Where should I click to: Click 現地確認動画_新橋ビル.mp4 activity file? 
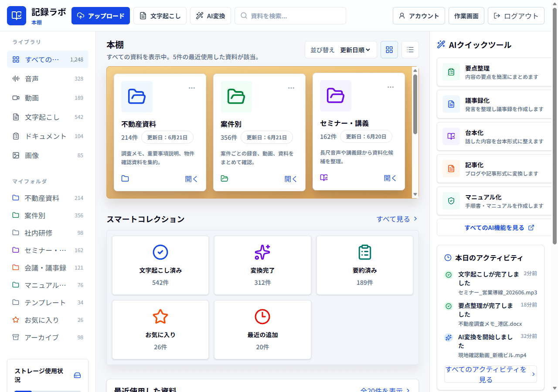tap(492, 355)
